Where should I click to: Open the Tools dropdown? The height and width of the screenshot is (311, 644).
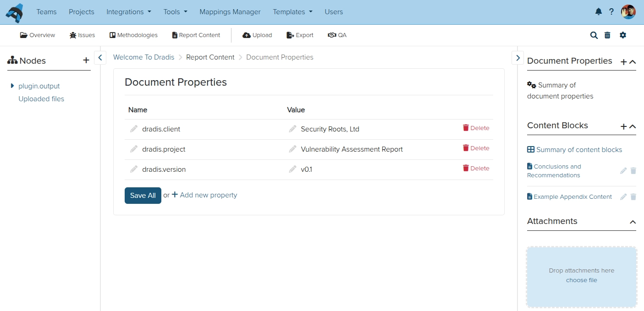pyautogui.click(x=176, y=12)
